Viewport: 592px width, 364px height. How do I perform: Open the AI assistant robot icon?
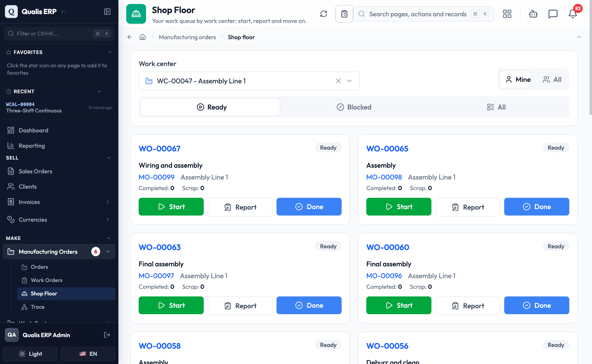click(x=533, y=14)
